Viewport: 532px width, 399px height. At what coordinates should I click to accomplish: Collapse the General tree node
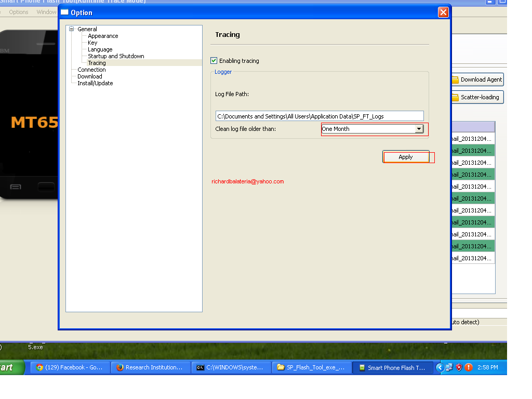(72, 29)
